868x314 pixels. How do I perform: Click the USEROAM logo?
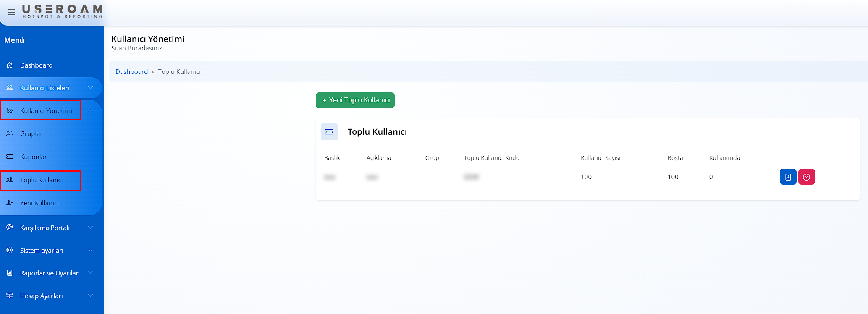click(x=62, y=11)
